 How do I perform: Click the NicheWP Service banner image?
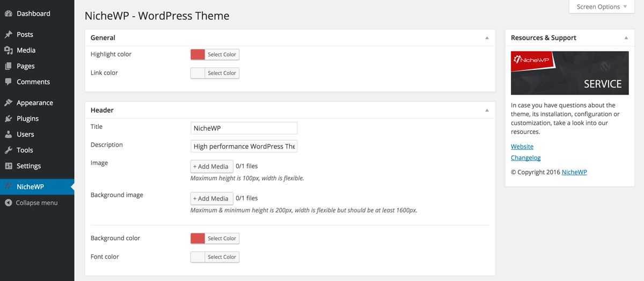click(570, 73)
